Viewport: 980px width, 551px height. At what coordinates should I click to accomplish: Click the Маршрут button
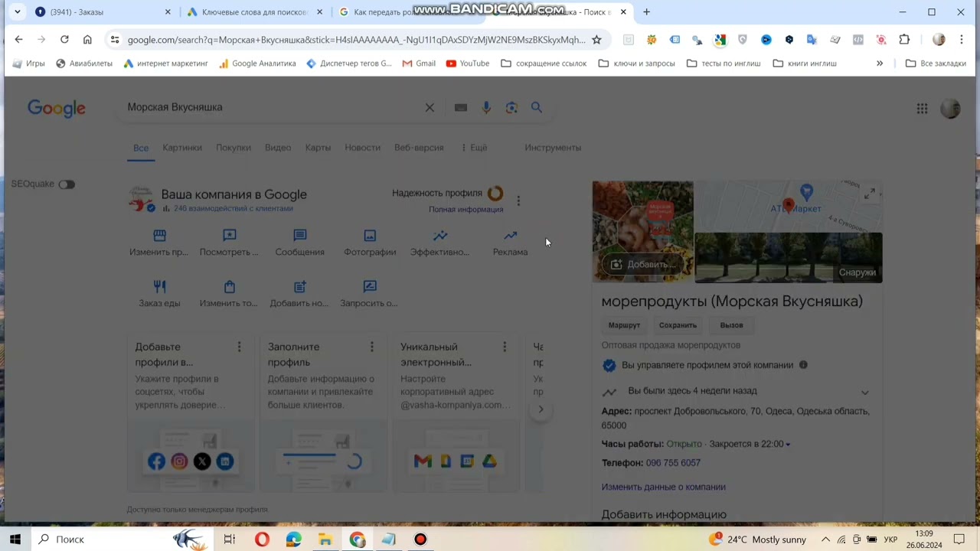pyautogui.click(x=624, y=325)
